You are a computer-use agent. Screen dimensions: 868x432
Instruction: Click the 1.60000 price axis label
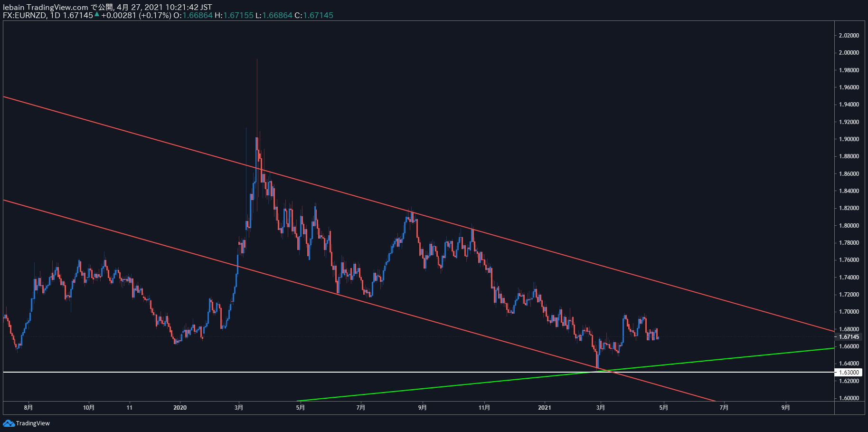[x=849, y=398]
